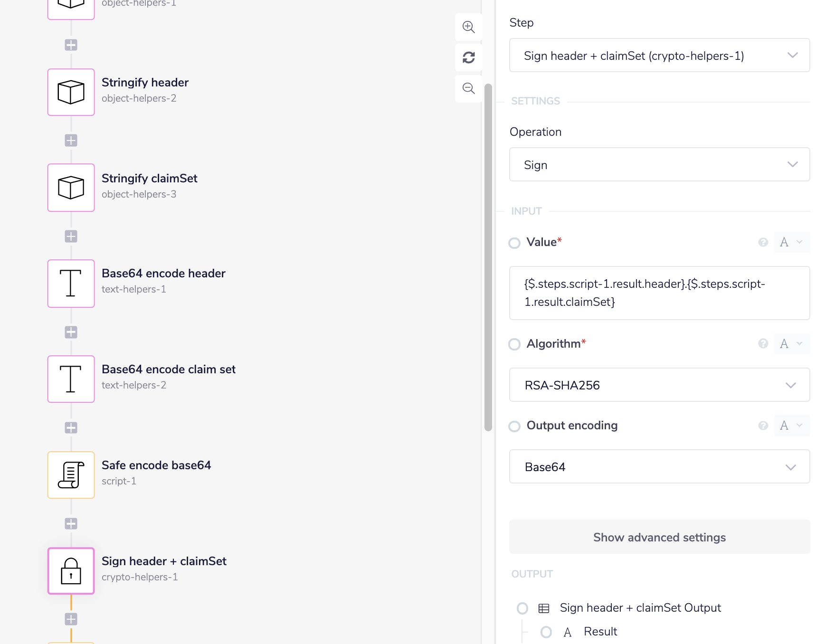The height and width of the screenshot is (644, 816).
Task: Open the Step selection dropdown
Action: (x=659, y=56)
